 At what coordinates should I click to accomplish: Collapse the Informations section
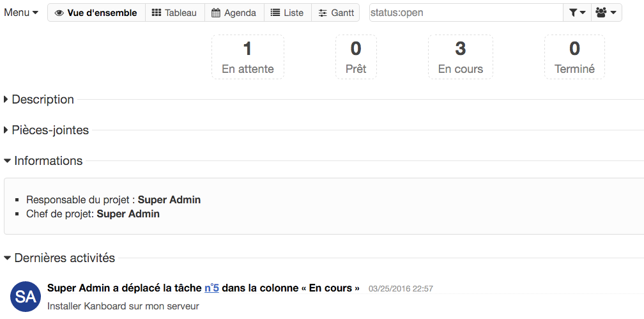tap(48, 161)
